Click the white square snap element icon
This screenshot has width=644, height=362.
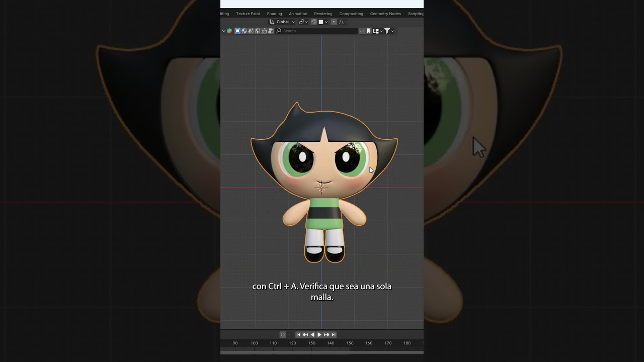320,22
